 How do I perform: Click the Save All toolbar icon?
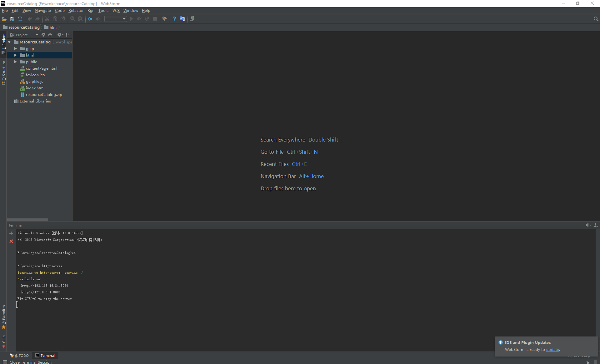(12, 19)
